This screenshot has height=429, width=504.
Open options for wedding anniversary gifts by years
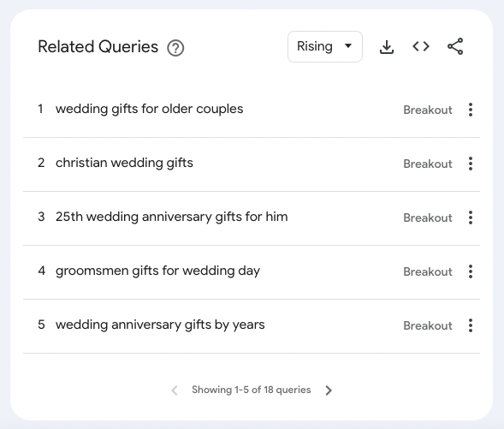tap(471, 325)
